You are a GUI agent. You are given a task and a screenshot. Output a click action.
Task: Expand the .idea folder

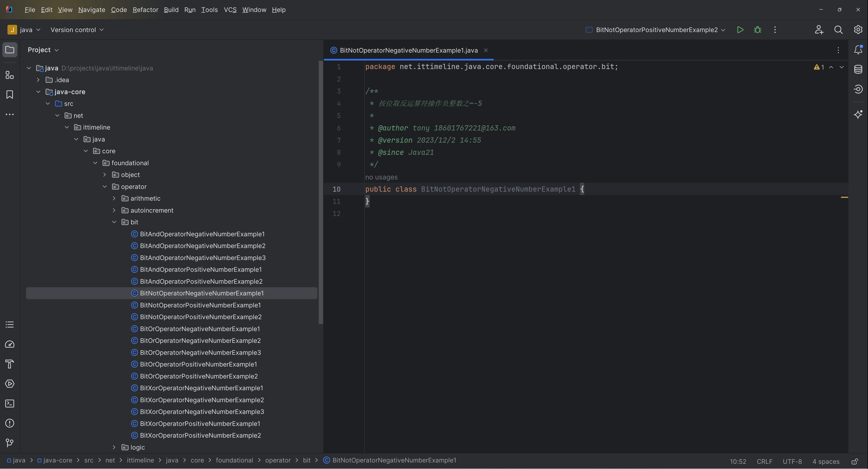point(38,80)
